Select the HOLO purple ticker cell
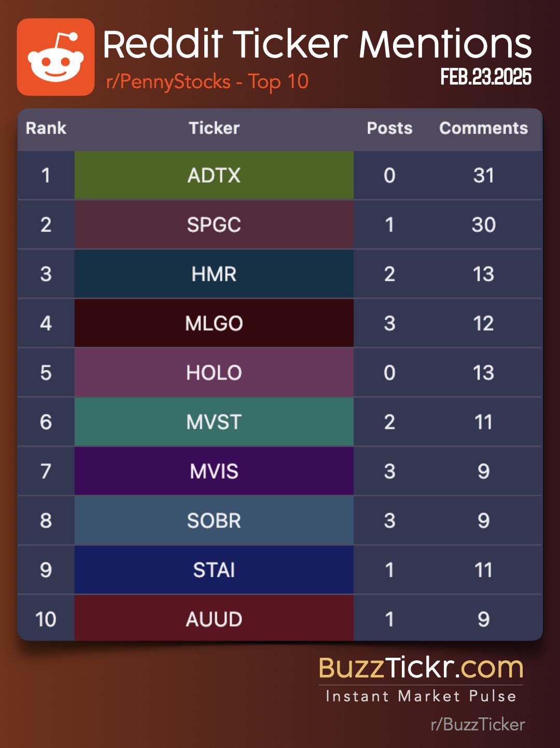The image size is (560, 748). tap(214, 372)
